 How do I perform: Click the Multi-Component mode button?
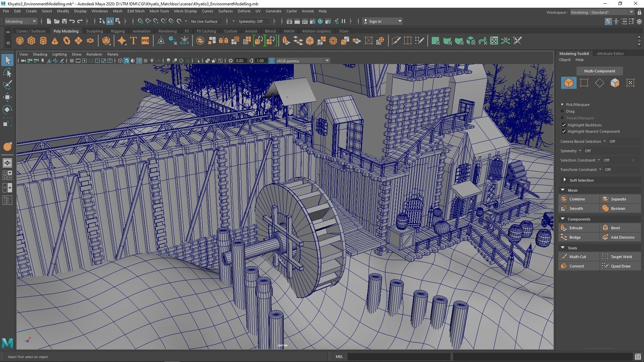point(599,71)
